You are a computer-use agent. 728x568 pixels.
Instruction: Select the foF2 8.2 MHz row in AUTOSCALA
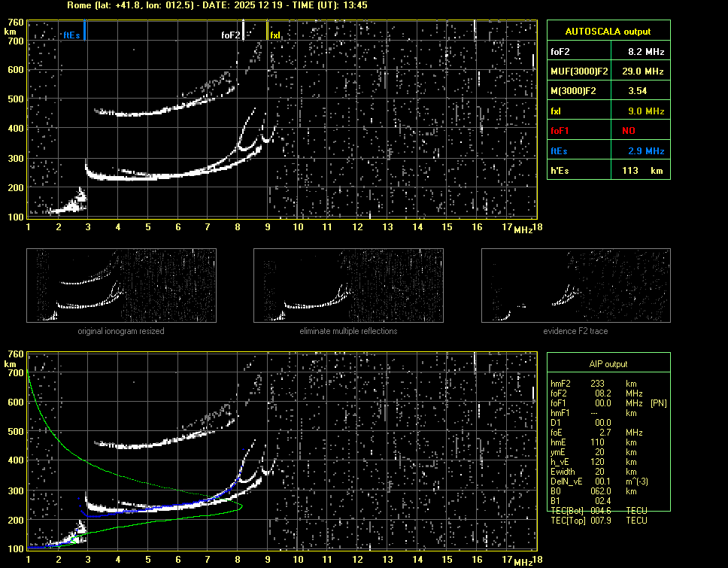pos(608,51)
